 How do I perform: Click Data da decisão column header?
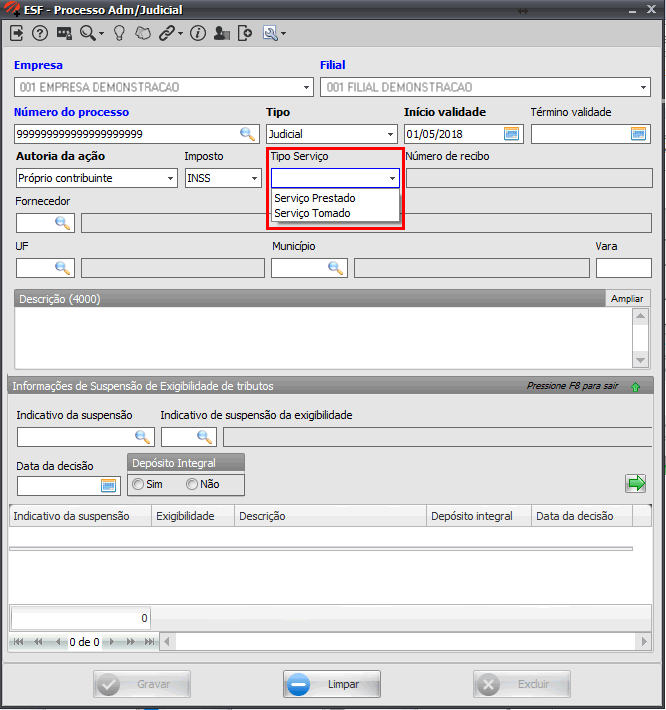pyautogui.click(x=582, y=516)
